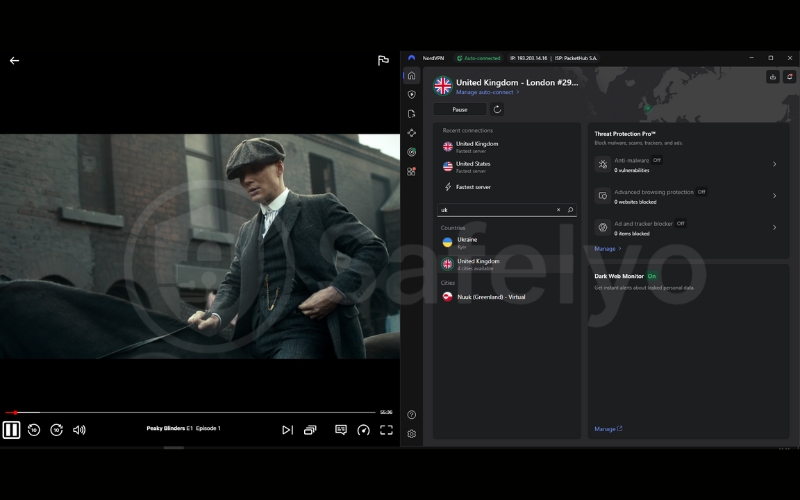This screenshot has width=800, height=500.
Task: Open Manage link in Dark Web Monitor card
Action: pyautogui.click(x=608, y=429)
